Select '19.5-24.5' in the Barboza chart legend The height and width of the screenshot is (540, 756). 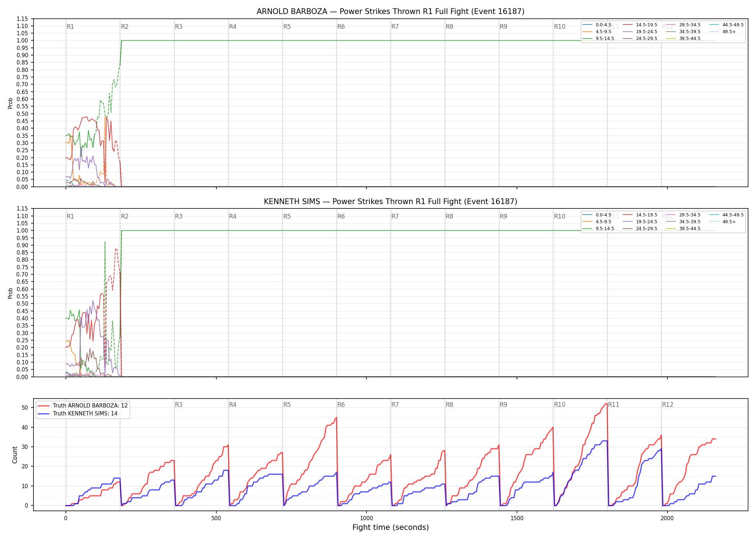point(647,32)
